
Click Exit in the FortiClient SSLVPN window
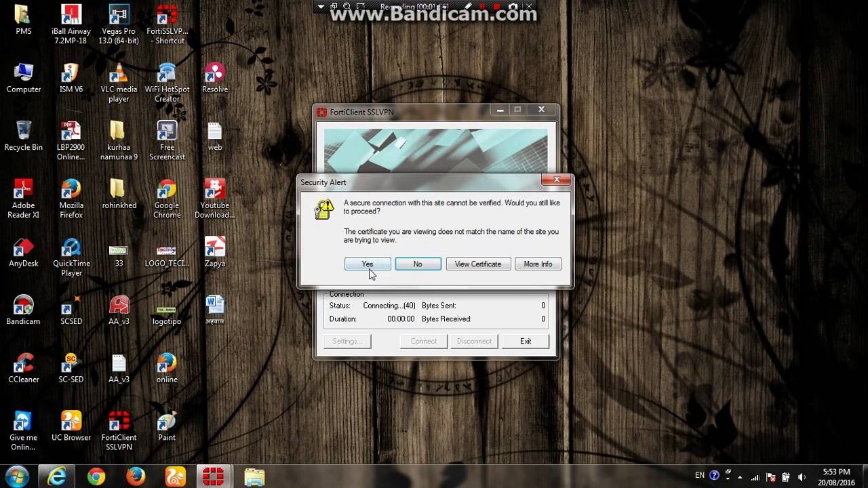(x=526, y=341)
